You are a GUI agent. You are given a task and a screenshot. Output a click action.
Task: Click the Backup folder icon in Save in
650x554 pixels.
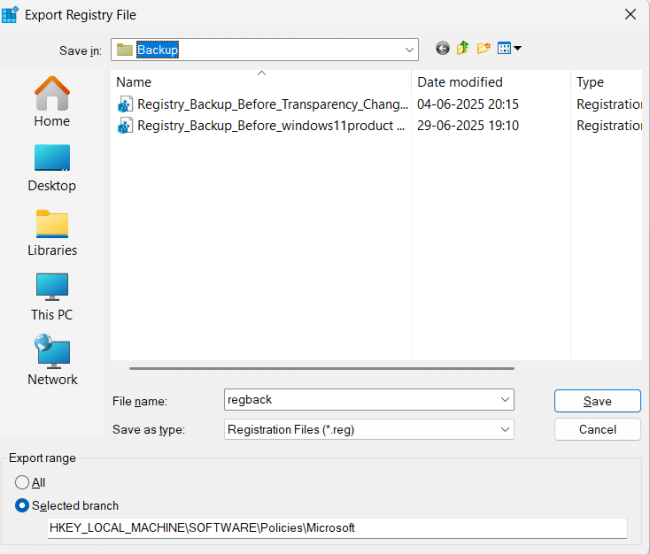click(124, 50)
